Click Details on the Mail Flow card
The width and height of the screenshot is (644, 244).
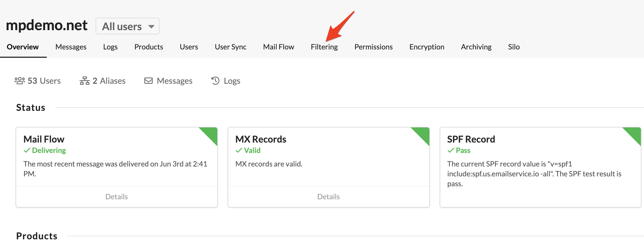coord(117,197)
